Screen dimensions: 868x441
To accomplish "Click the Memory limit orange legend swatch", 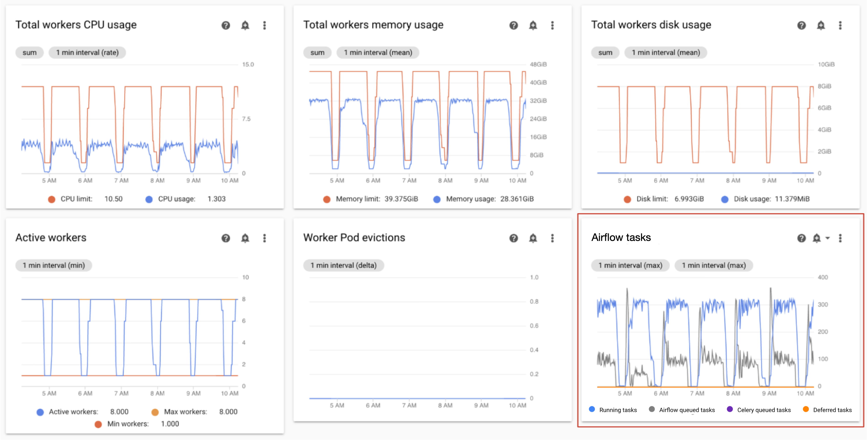I will [x=326, y=199].
